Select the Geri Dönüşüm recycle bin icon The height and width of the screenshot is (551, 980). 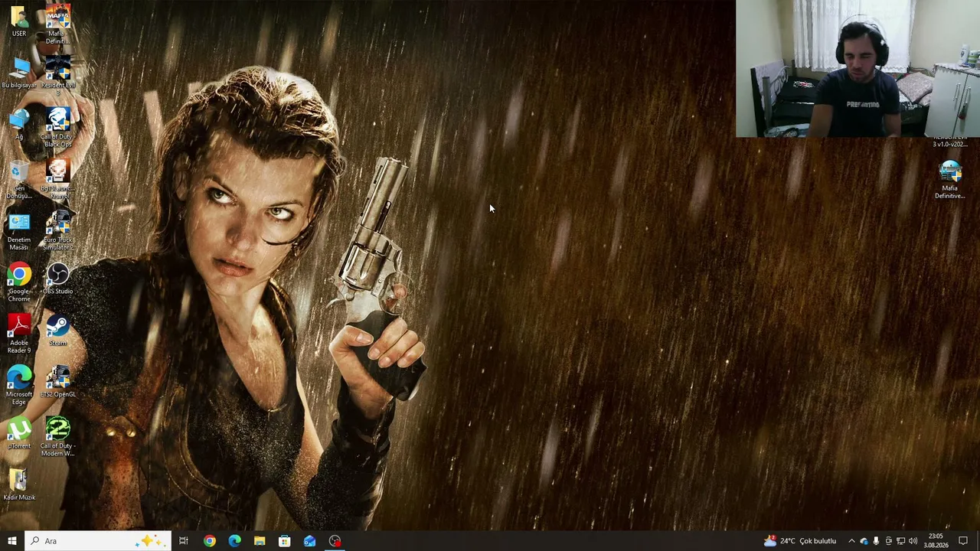(x=19, y=180)
